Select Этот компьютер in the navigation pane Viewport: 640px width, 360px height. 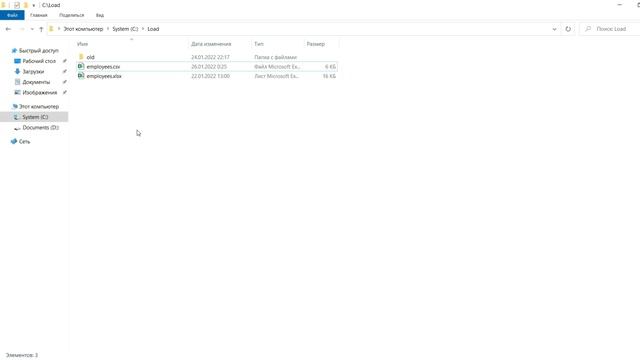[39, 107]
